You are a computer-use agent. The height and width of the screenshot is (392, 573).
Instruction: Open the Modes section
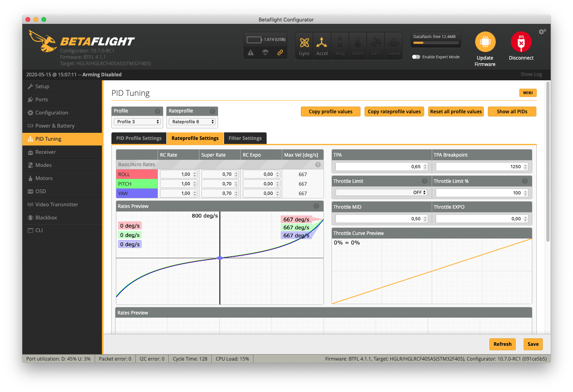[x=62, y=165]
